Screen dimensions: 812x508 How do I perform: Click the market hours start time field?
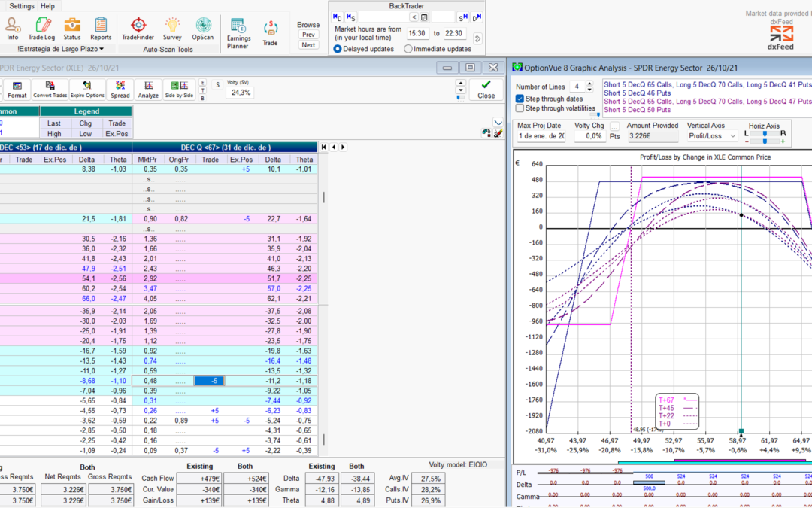coord(417,33)
